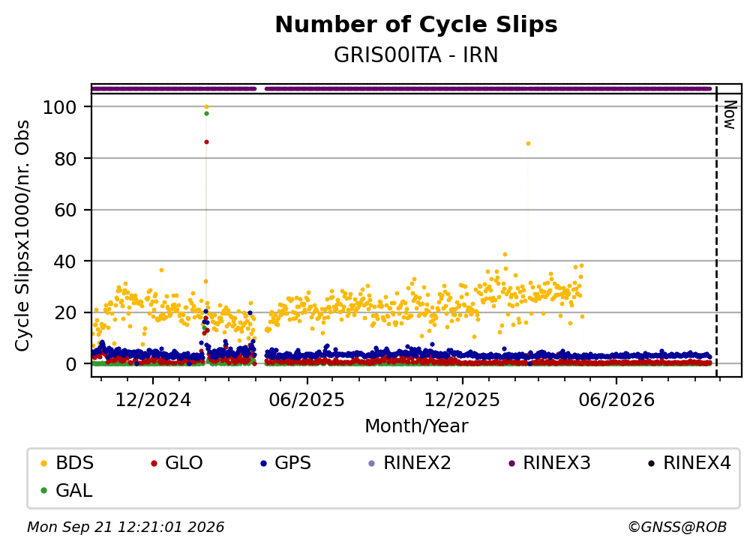Viewport: 756px width, 550px height.
Task: Click the Number of Cycle Slips title
Action: coord(416,25)
